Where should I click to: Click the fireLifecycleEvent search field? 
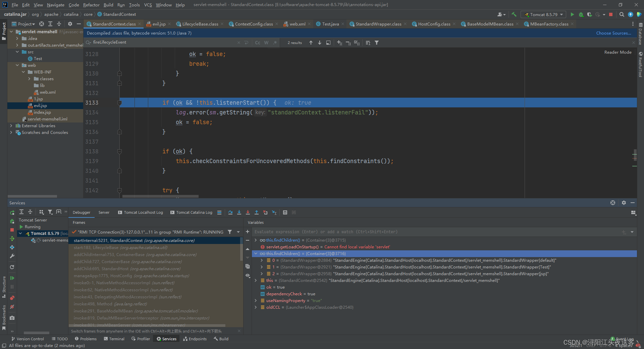(x=164, y=42)
